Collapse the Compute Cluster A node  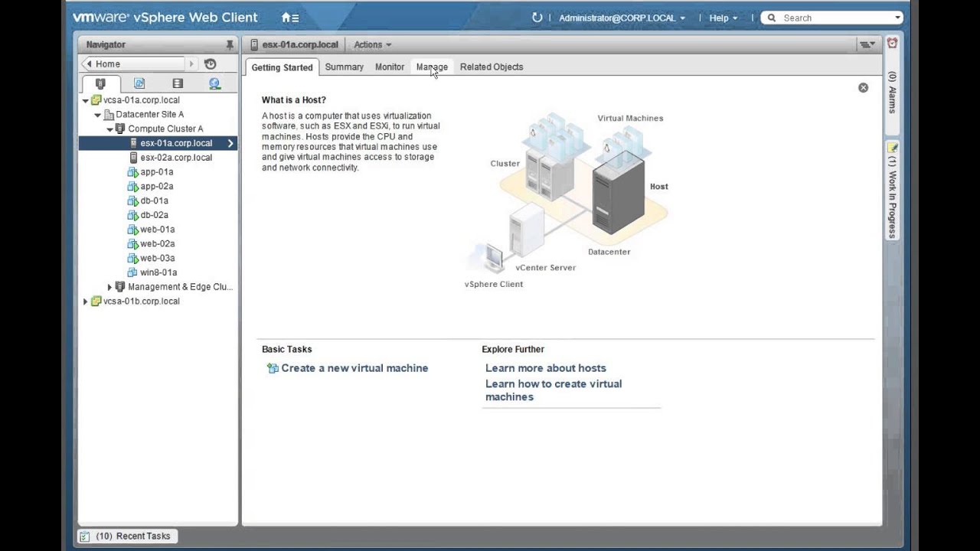109,129
